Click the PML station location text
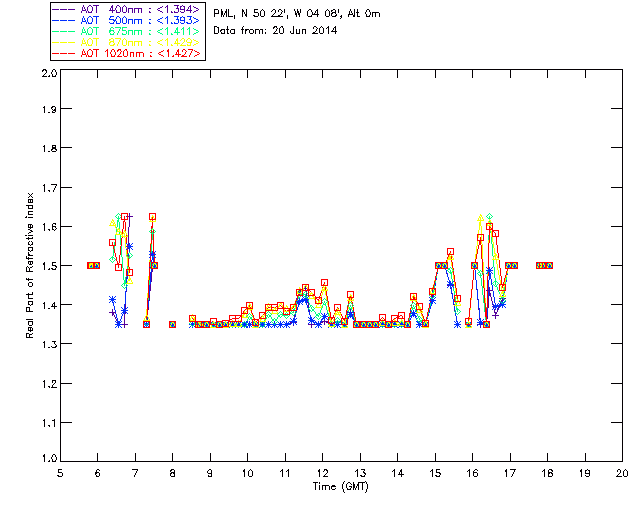The image size is (640, 512). 297,14
